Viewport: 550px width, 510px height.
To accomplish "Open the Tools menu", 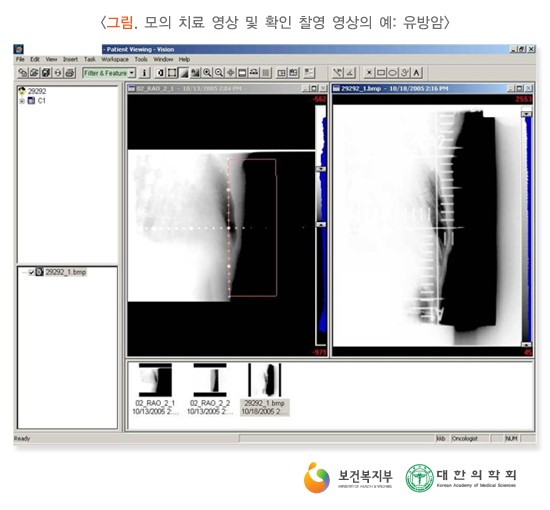I will click(x=141, y=59).
